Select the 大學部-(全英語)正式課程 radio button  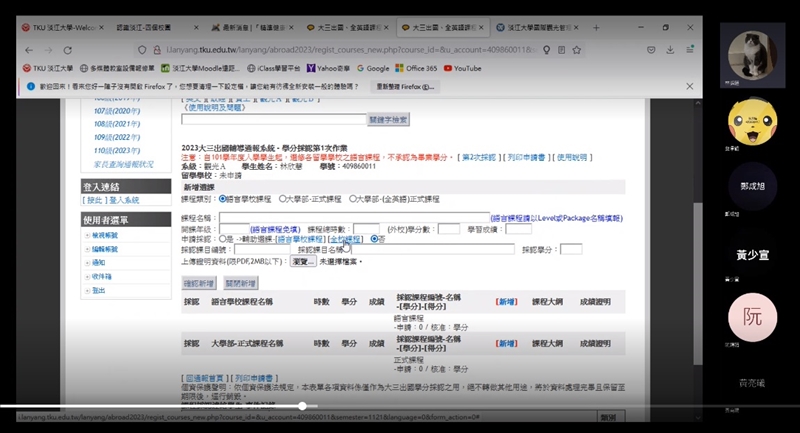coord(350,199)
